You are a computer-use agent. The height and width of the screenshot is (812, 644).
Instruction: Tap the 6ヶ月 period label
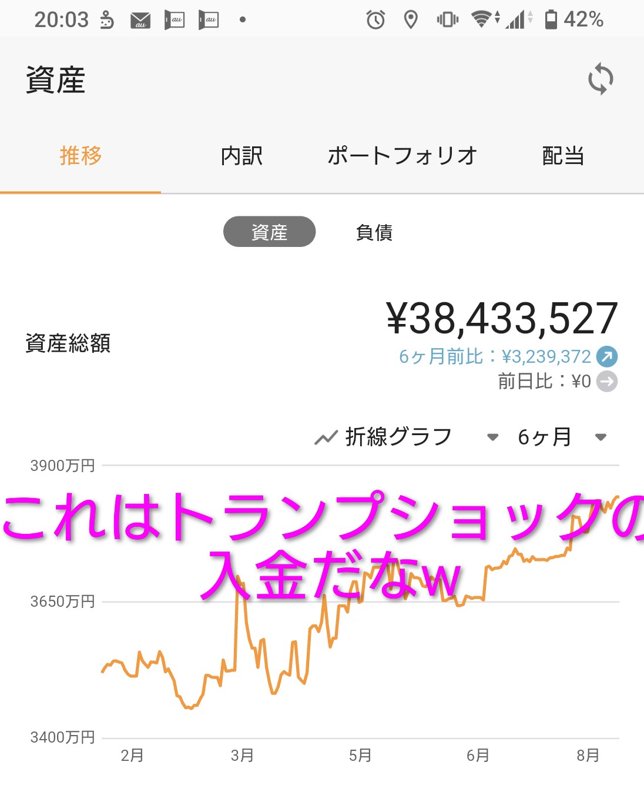[545, 437]
